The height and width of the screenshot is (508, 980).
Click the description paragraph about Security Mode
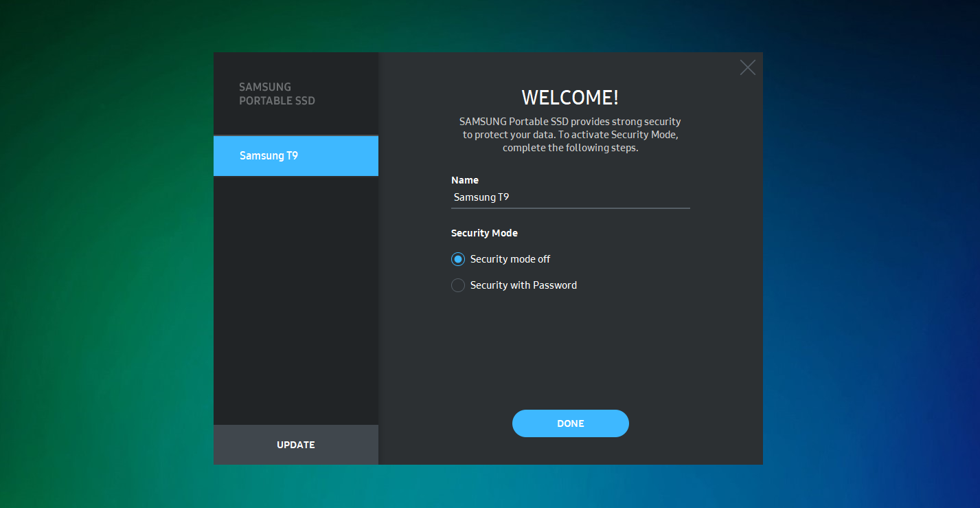(x=570, y=135)
